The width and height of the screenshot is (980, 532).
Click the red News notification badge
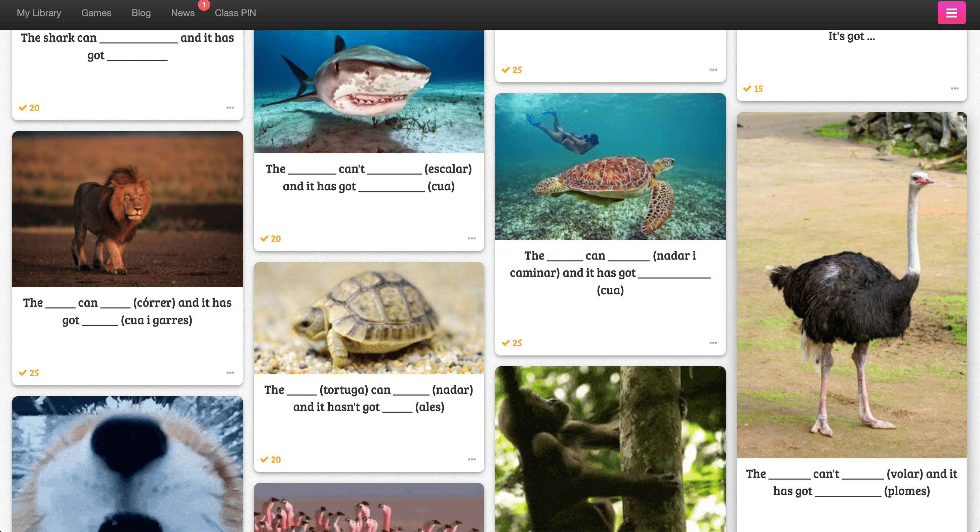coord(204,5)
